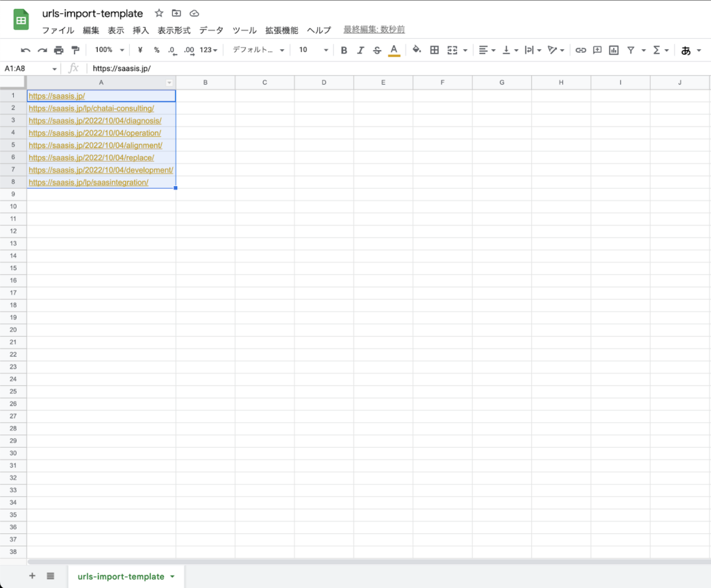Image resolution: width=711 pixels, height=588 pixels.
Task: Click the undo arrow icon
Action: tap(26, 50)
